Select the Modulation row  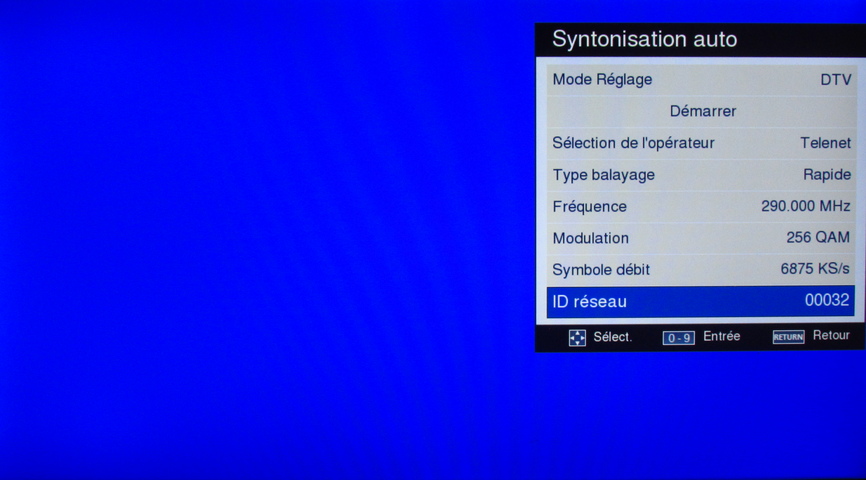[701, 238]
